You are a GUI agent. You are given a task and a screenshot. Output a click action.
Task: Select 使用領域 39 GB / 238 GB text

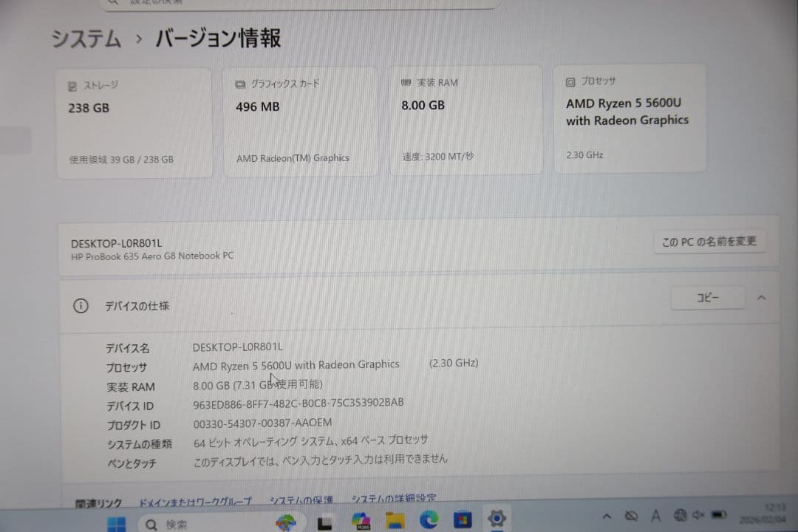point(121,160)
